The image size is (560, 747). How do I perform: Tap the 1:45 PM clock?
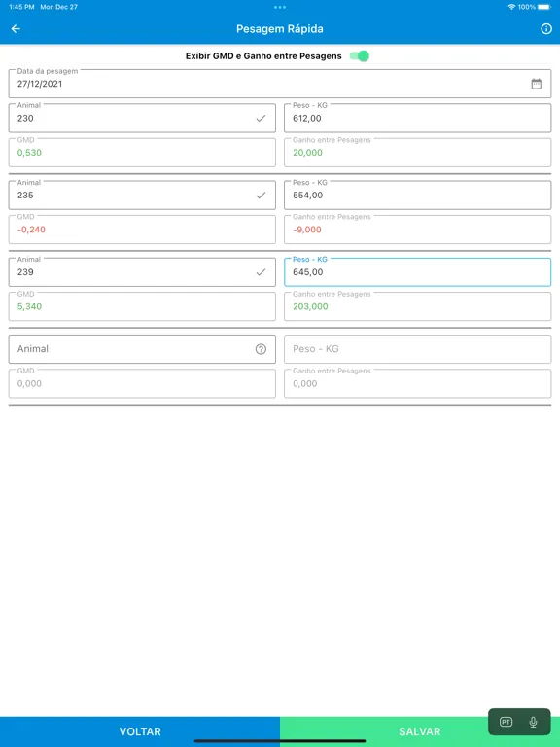pos(21,7)
